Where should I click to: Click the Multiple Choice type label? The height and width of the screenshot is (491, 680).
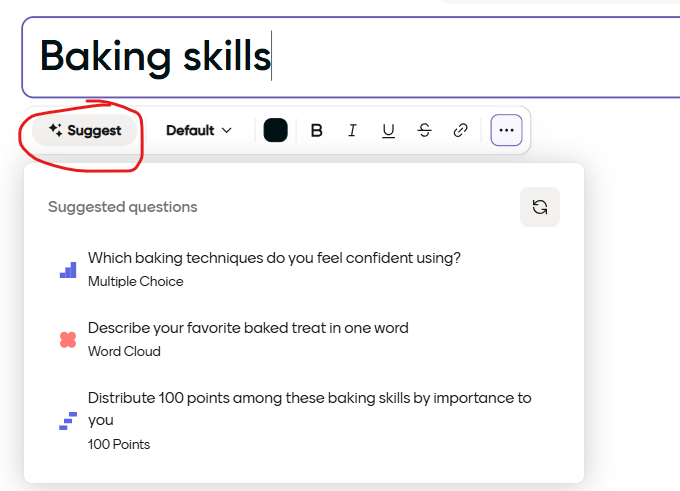click(x=136, y=281)
